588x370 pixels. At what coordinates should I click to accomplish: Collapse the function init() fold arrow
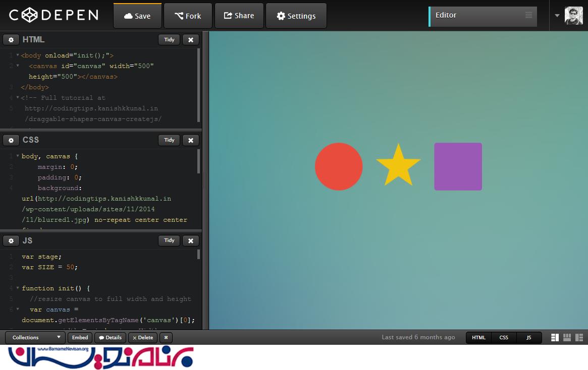pyautogui.click(x=18, y=288)
